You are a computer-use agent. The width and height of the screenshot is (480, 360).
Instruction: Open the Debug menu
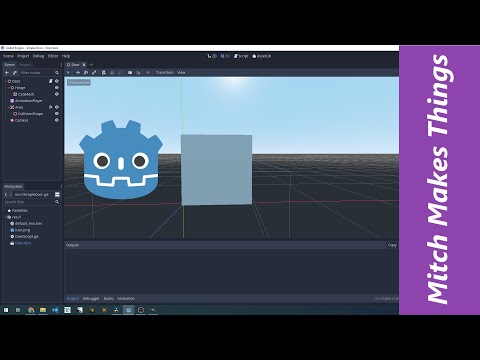pos(38,56)
